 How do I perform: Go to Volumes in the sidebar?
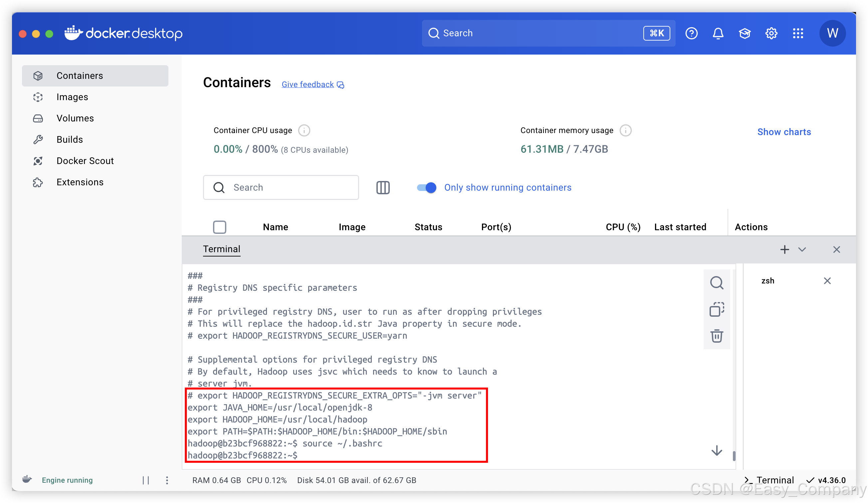[x=95, y=118]
